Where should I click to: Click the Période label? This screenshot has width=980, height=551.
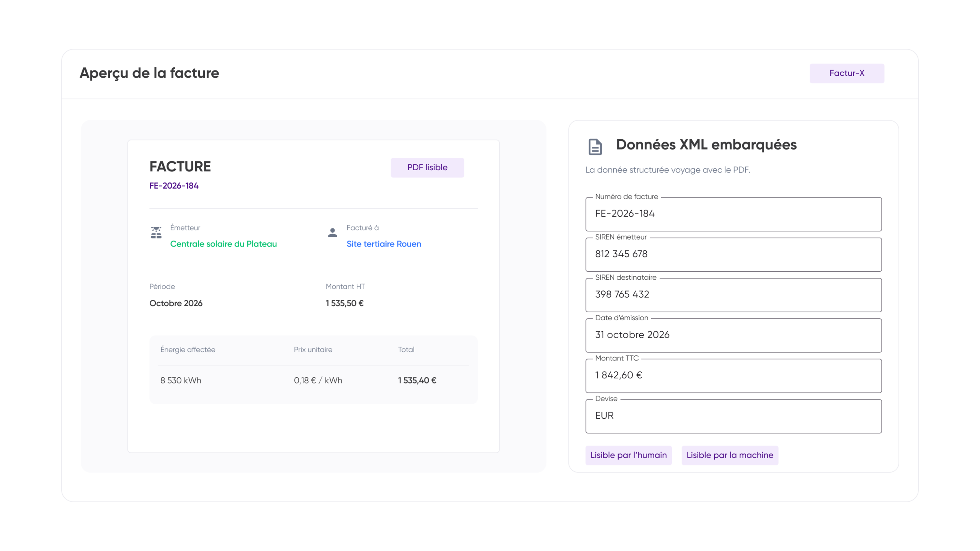[x=162, y=287]
